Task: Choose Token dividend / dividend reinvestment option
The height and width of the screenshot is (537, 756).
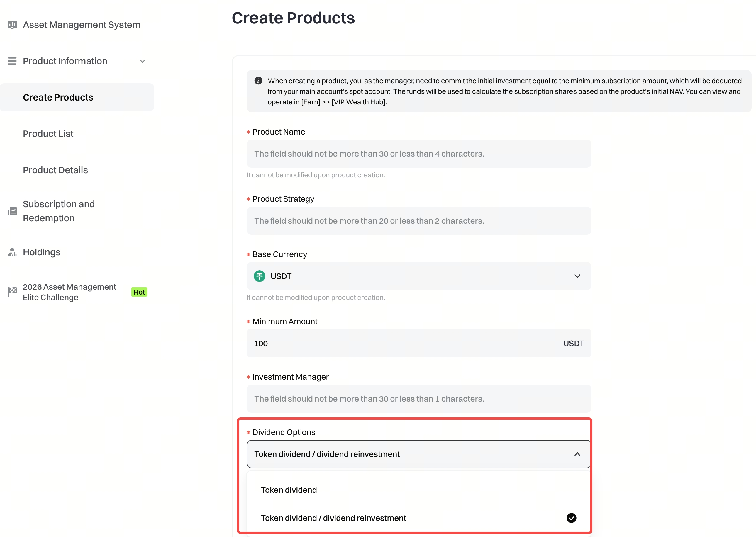Action: click(x=333, y=518)
